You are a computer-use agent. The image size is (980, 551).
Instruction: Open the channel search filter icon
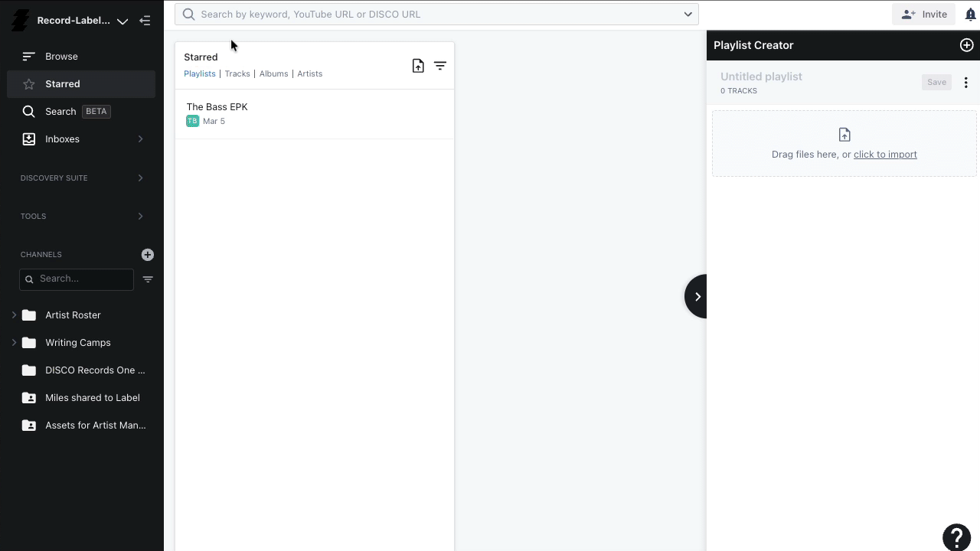point(147,279)
